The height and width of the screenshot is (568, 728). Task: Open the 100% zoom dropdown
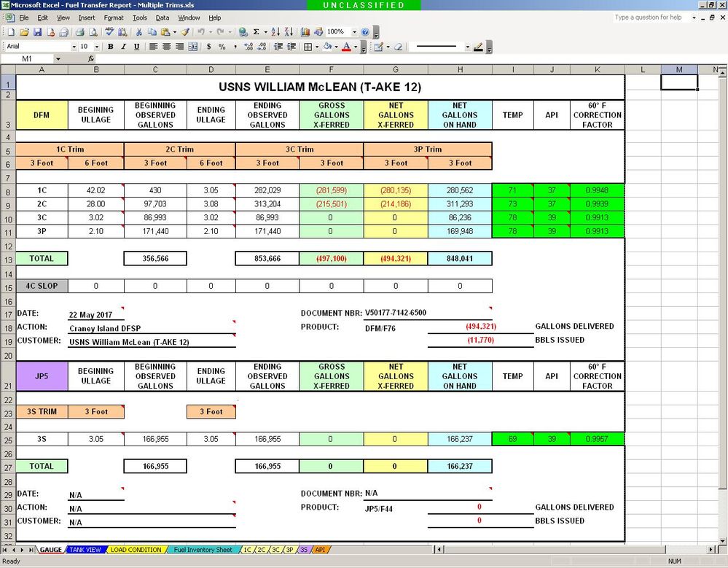click(354, 32)
